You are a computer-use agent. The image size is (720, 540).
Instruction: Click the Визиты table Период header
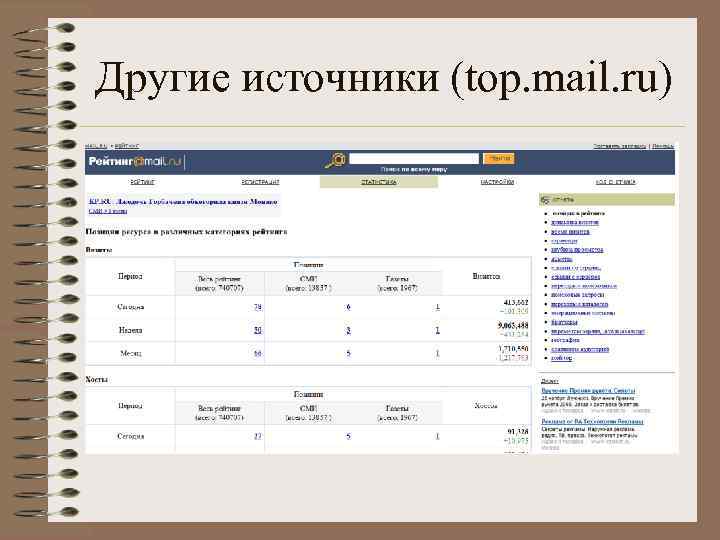pyautogui.click(x=130, y=276)
